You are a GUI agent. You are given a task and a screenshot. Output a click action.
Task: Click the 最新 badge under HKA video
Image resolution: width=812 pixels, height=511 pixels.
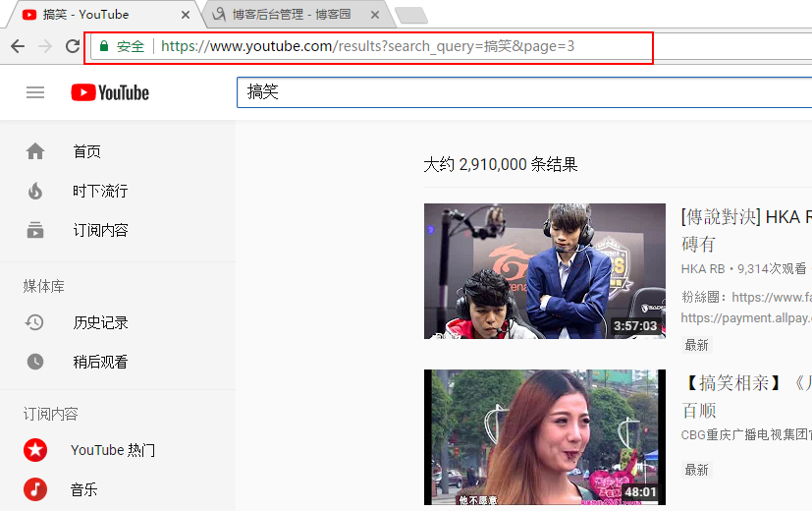[696, 345]
